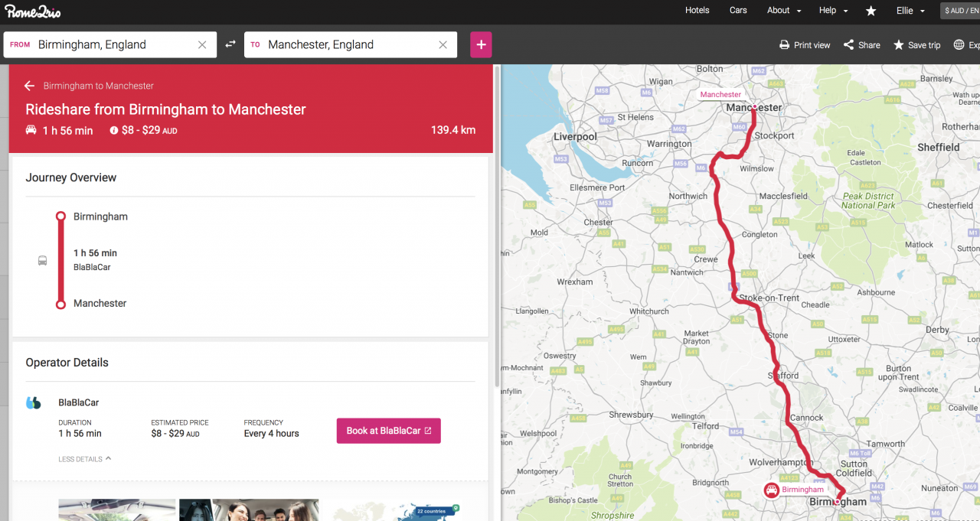
Task: Click the 22 countries map thumbnail
Action: pyautogui.click(x=392, y=510)
